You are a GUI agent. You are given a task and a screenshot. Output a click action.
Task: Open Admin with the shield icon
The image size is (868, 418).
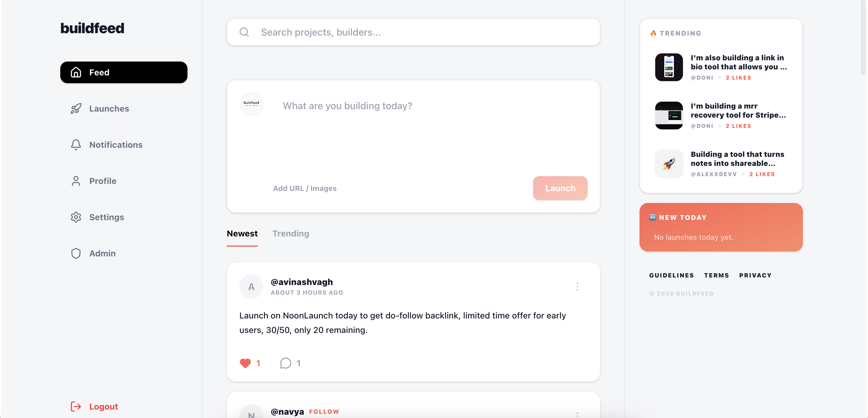(75, 253)
